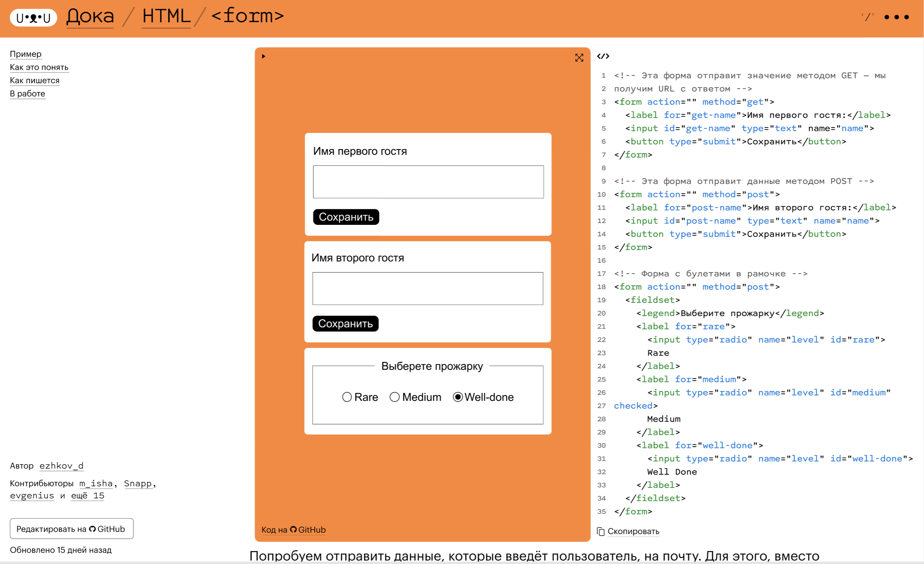This screenshot has width=924, height=564.
Task: Run the demo via the play triangle
Action: (263, 56)
